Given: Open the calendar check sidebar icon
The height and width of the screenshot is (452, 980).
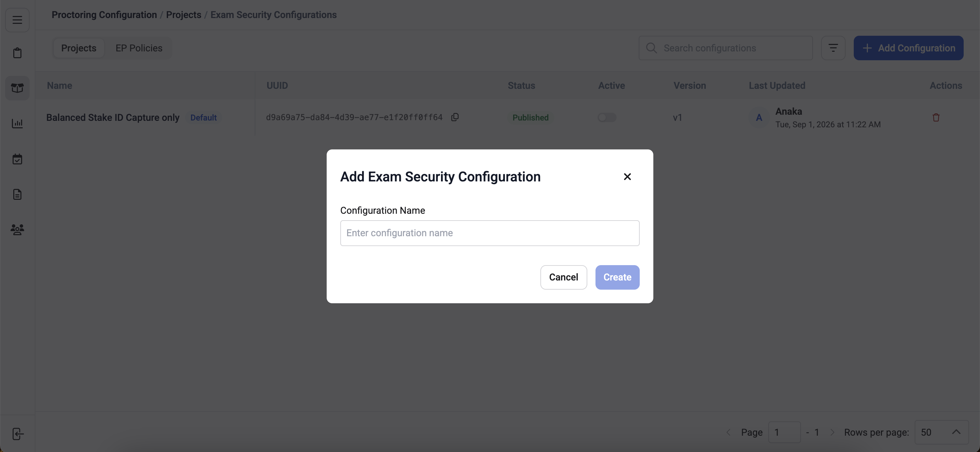Looking at the screenshot, I should [17, 159].
